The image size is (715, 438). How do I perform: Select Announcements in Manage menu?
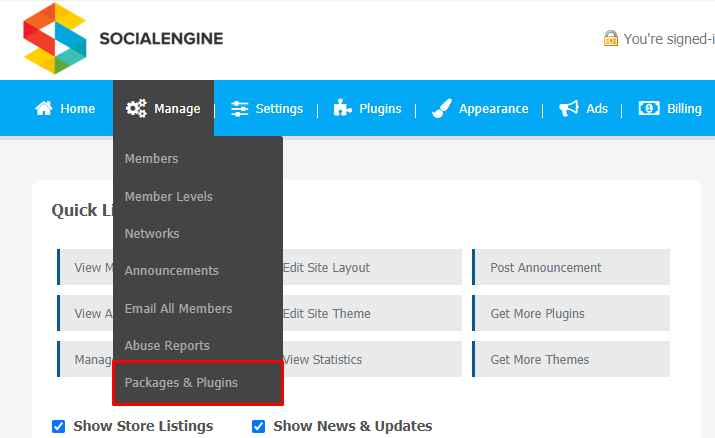pyautogui.click(x=172, y=271)
